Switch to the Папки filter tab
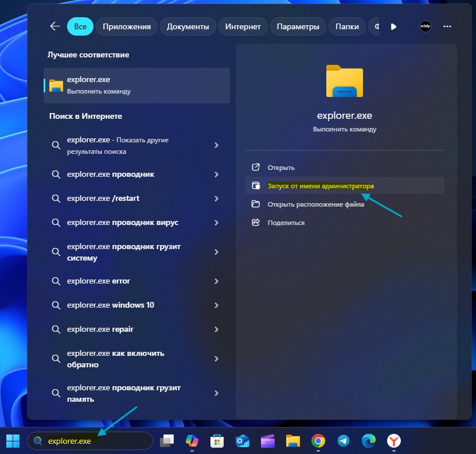This screenshot has width=476, height=454. click(347, 26)
